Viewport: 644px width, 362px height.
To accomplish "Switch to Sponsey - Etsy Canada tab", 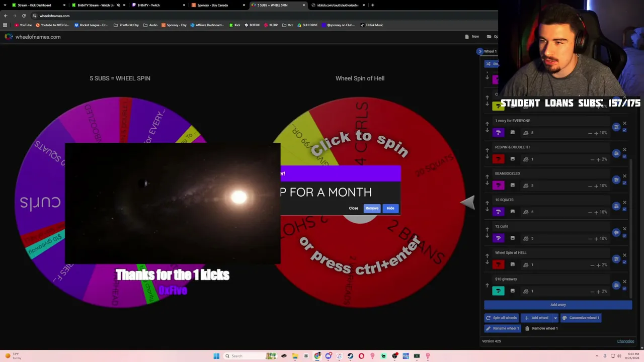I will 218,5.
